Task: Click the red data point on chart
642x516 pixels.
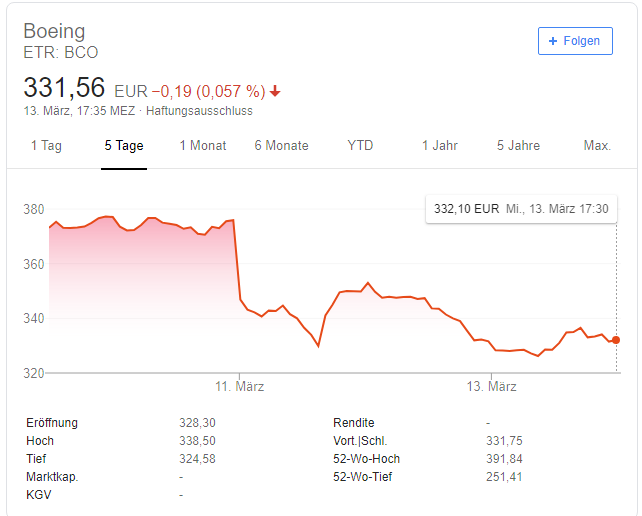Action: [616, 340]
